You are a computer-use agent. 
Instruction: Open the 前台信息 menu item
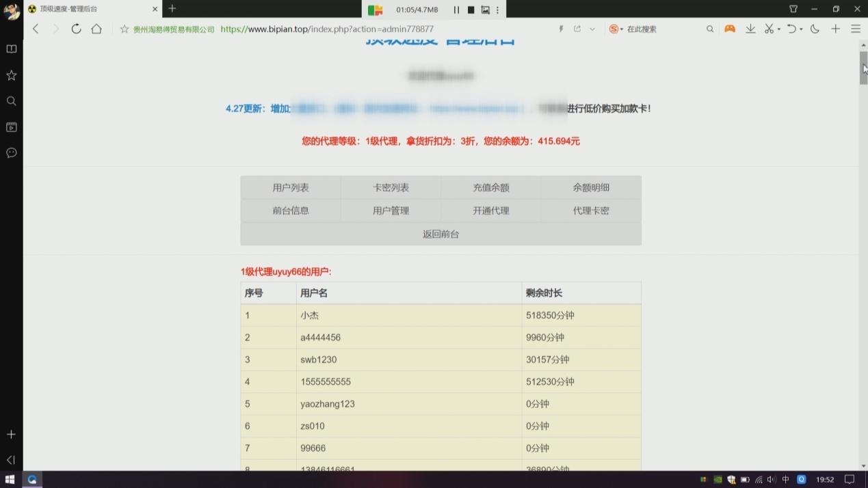(291, 211)
